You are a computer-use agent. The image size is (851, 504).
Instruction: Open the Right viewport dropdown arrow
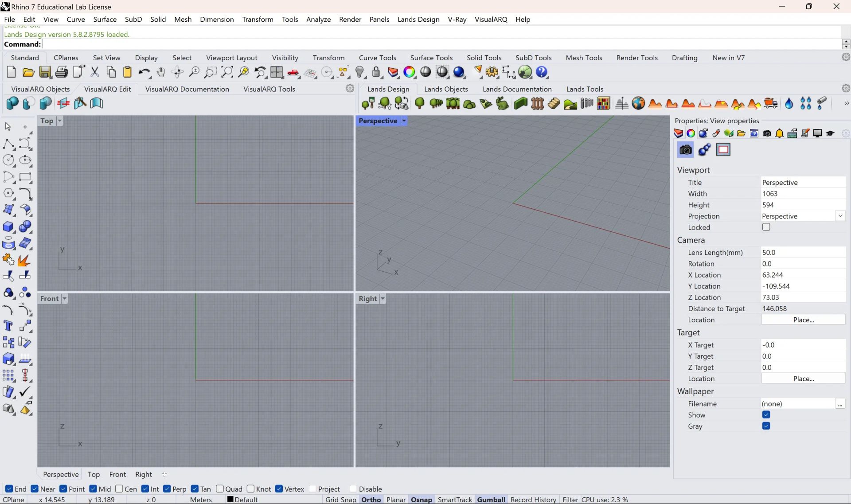[x=383, y=298]
